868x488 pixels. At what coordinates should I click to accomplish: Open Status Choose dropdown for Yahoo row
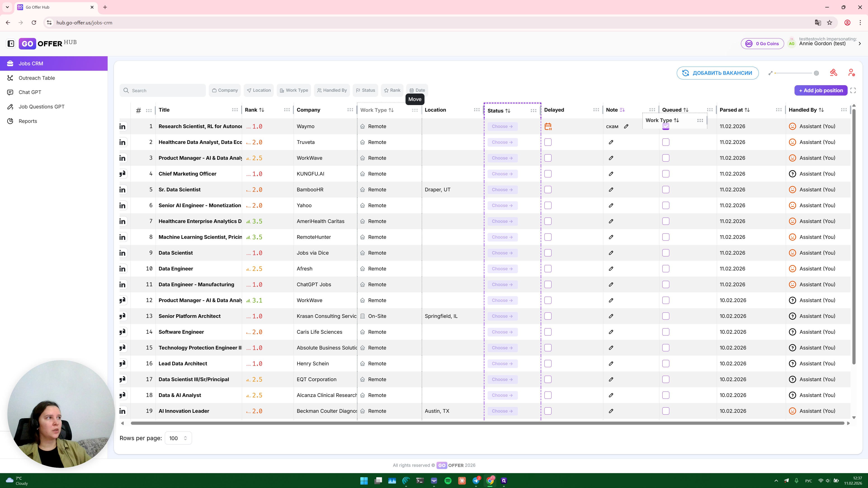[502, 205]
